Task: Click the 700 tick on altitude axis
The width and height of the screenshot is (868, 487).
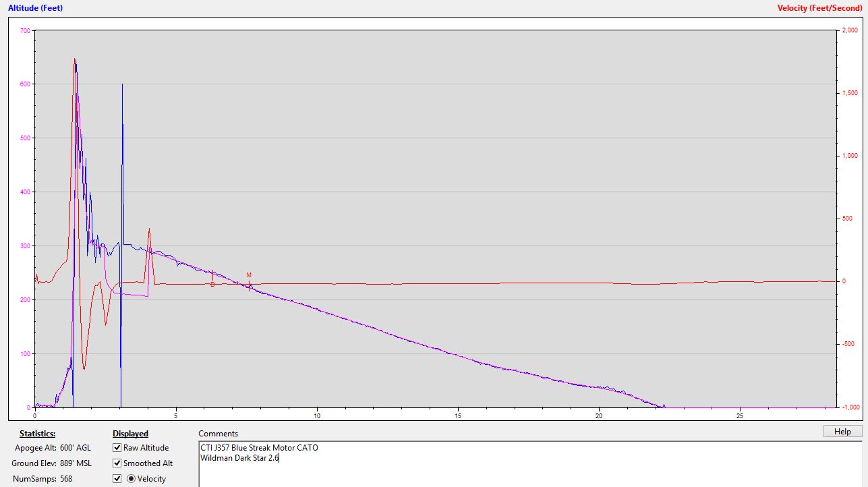Action: click(25, 30)
